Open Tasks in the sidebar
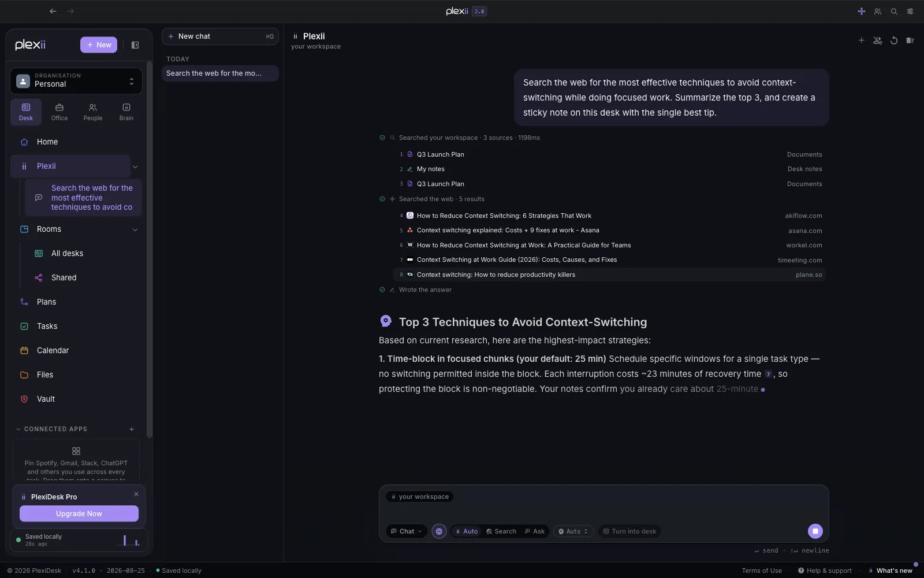Image resolution: width=924 pixels, height=578 pixels. [76, 326]
